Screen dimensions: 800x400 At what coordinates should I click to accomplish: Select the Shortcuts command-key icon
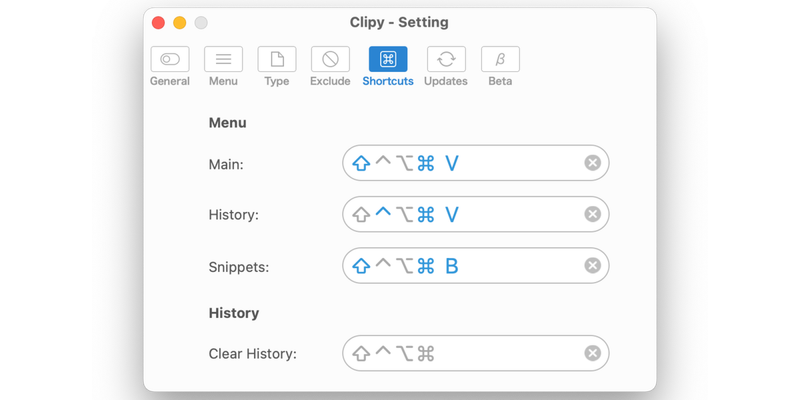pos(388,59)
